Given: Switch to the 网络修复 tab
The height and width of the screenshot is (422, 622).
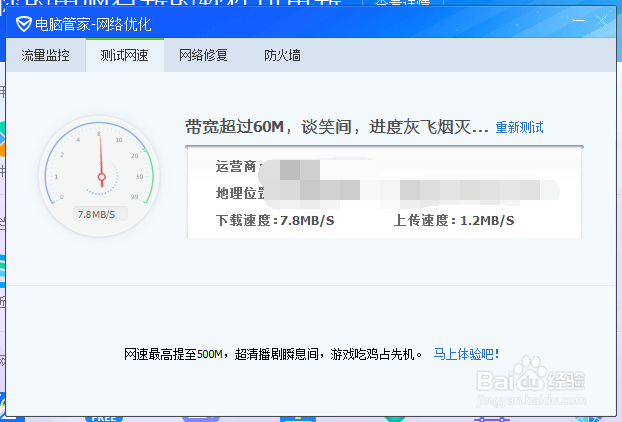Looking at the screenshot, I should [x=203, y=55].
